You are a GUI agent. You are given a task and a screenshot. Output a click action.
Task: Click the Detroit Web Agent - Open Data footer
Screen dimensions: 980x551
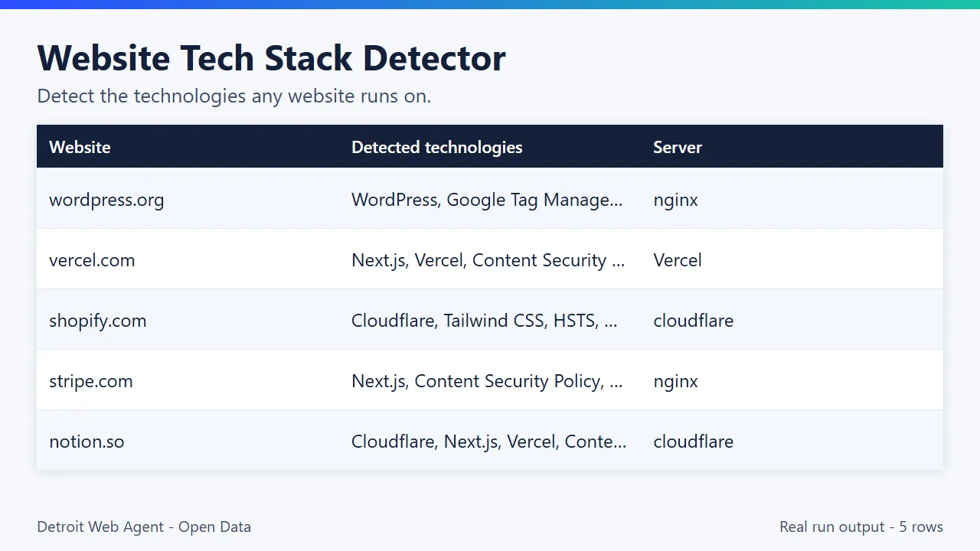[x=144, y=527]
